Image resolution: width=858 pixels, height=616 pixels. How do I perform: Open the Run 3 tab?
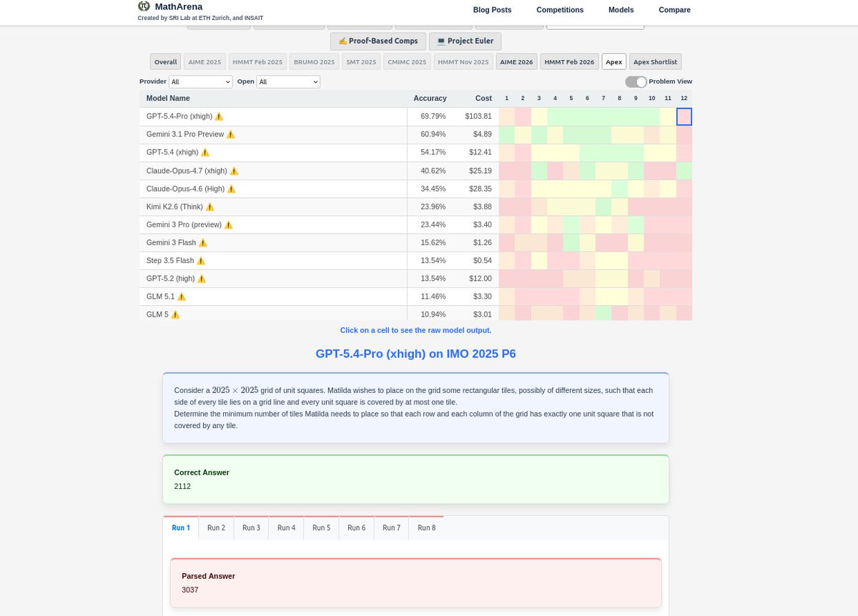pyautogui.click(x=251, y=527)
